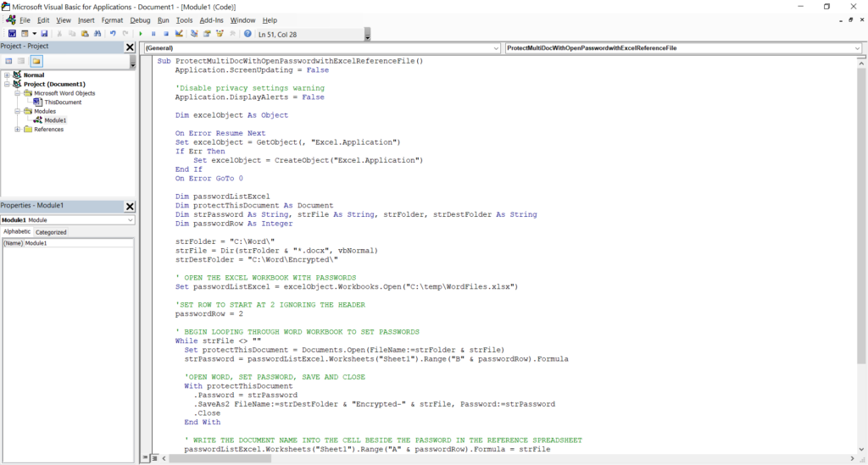868x465 pixels.
Task: Restore the inner Module1 code window
Action: click(851, 20)
